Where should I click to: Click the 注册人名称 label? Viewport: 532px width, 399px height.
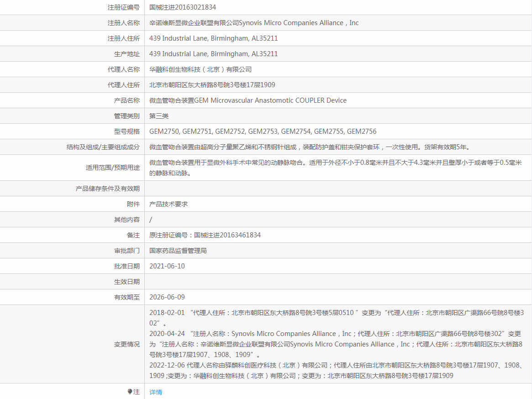point(123,23)
